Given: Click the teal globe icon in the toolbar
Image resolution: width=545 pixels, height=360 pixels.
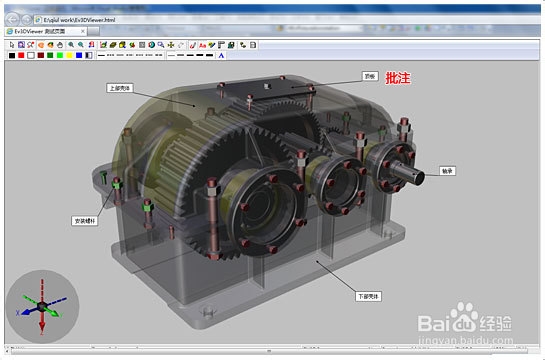Looking at the screenshot, I should point(152,45).
